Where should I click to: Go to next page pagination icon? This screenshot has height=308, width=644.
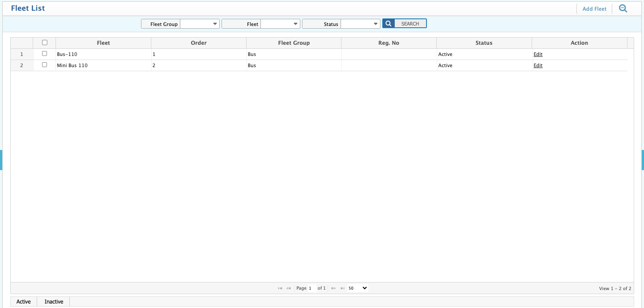(333, 288)
